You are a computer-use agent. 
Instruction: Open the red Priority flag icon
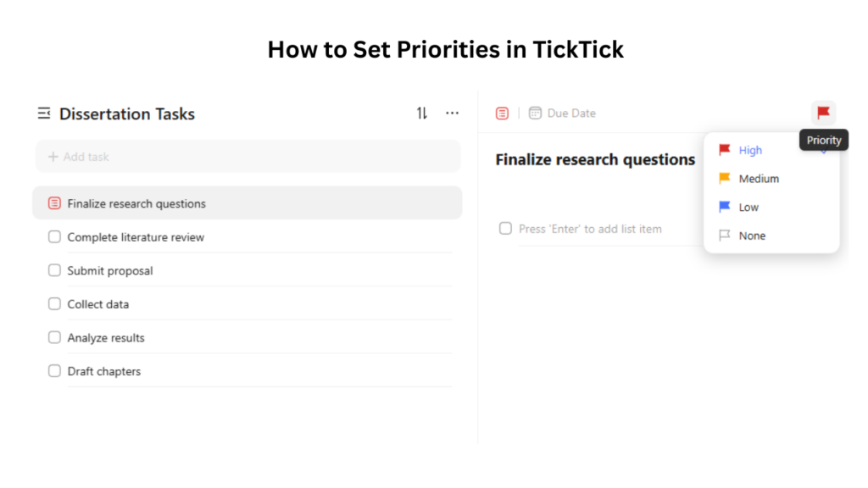pyautogui.click(x=821, y=111)
